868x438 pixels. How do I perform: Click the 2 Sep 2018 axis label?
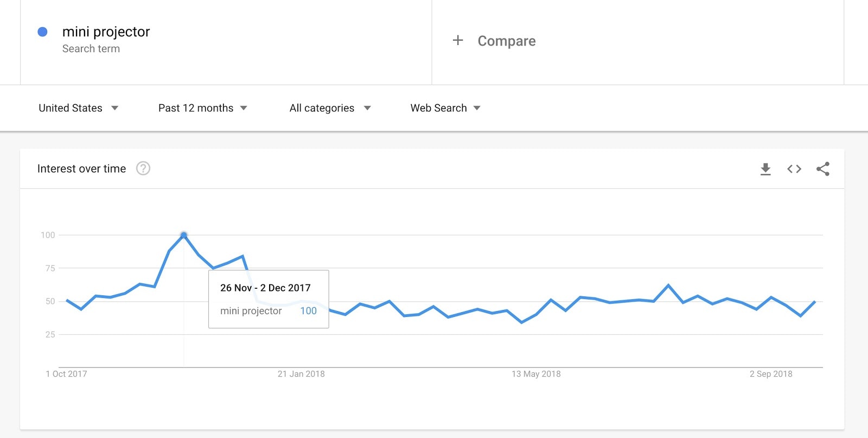click(771, 374)
